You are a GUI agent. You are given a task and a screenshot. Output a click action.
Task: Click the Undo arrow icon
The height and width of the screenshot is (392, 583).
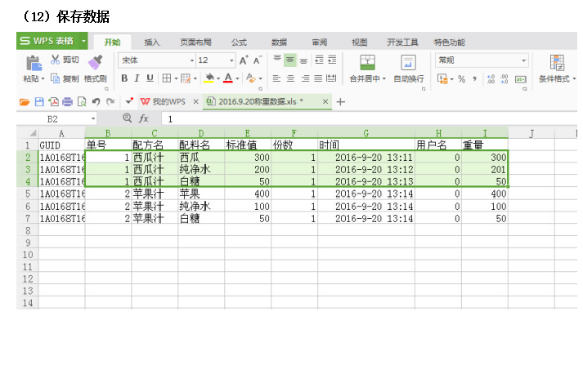click(96, 102)
